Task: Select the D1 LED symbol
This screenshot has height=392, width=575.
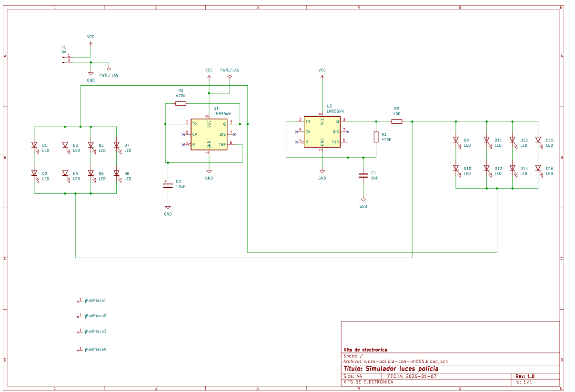Action: 34,145
